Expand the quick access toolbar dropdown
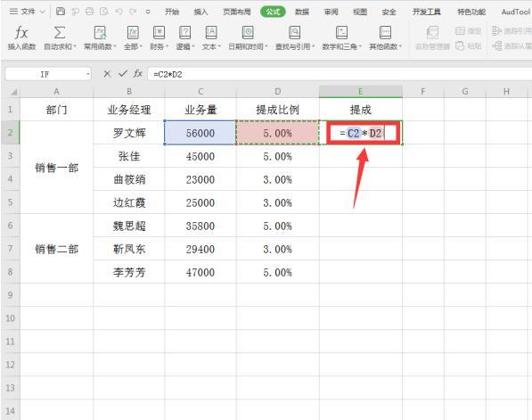Viewport: 532px width, 420px height. point(148,12)
